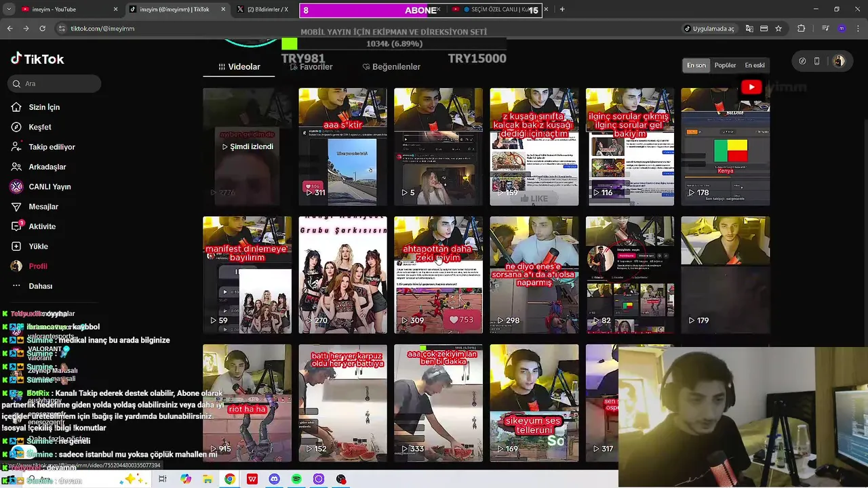This screenshot has width=868, height=488.
Task: Open CANLI Yayın section
Action: pos(50,186)
